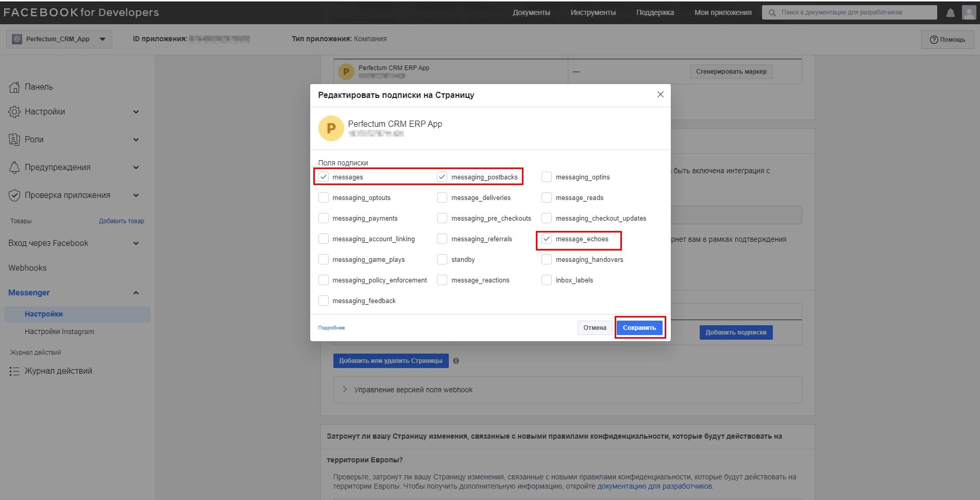Tick the standby checkbox

442,259
